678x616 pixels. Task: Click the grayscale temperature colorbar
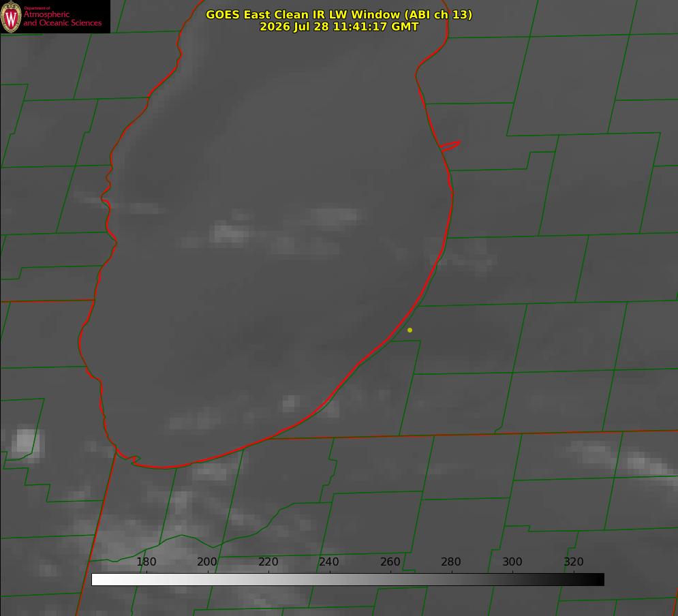coord(348,579)
